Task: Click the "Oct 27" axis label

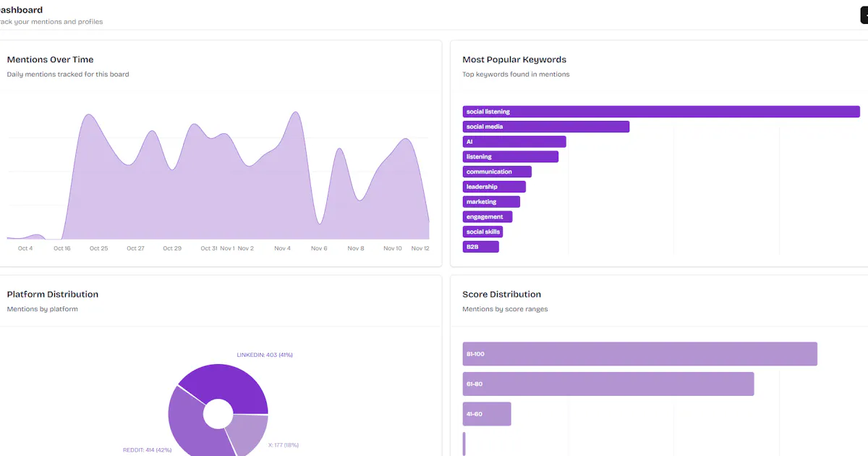Action: (135, 248)
